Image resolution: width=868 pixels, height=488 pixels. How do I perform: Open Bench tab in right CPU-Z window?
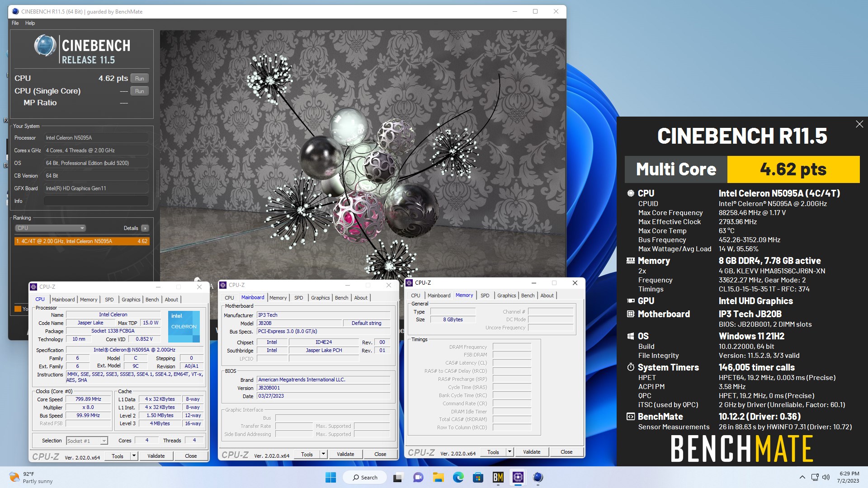point(528,296)
